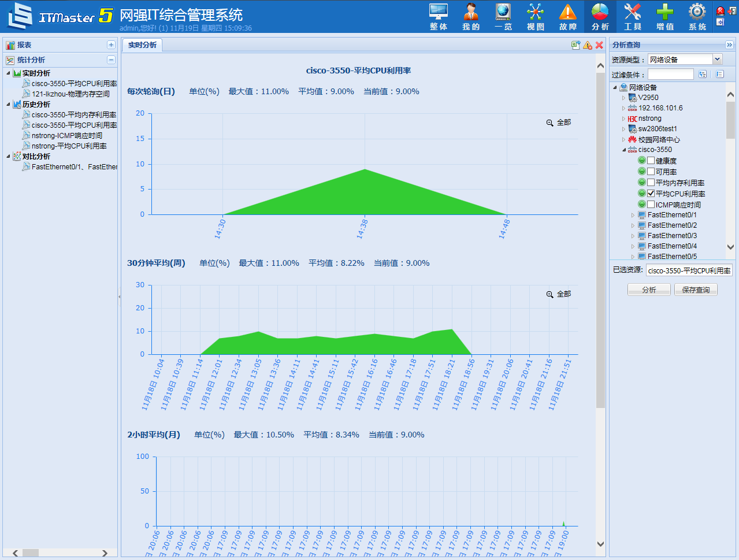Collapse the 实时分析 tree node
The image size is (739, 560).
[9, 73]
